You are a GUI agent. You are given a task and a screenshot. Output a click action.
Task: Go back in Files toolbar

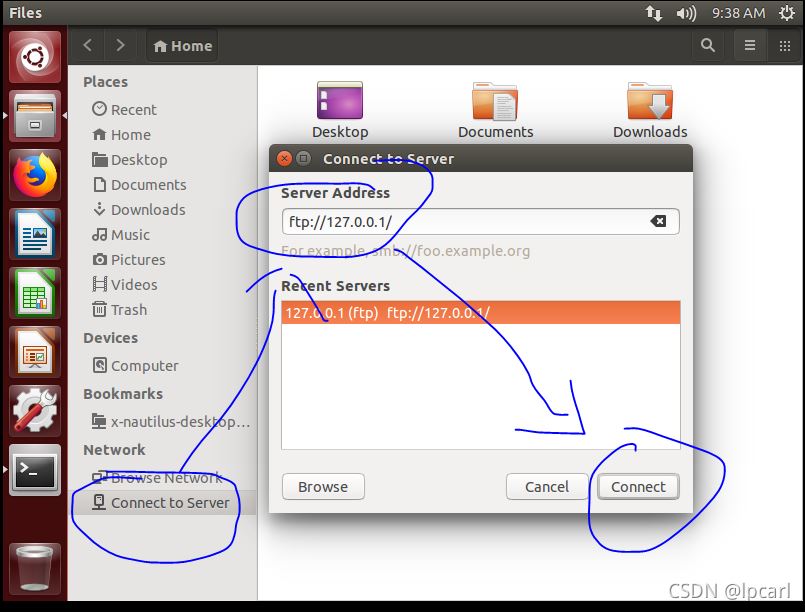88,45
